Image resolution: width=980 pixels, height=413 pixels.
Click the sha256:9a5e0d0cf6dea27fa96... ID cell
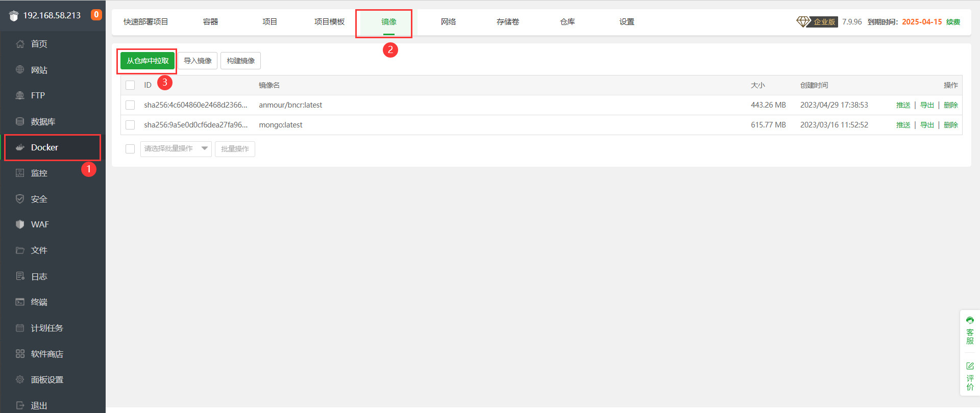tap(195, 125)
